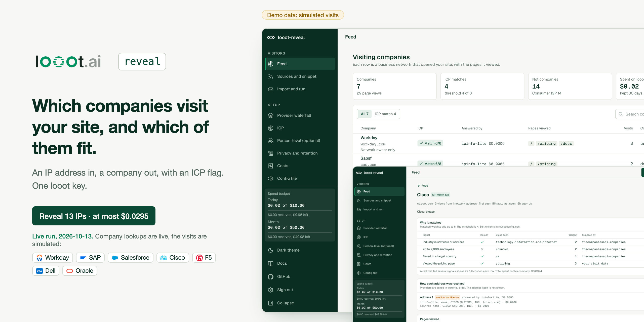Click the looot-reveal logo icon in main sidebar
Image resolution: width=644 pixels, height=322 pixels.
(271, 37)
